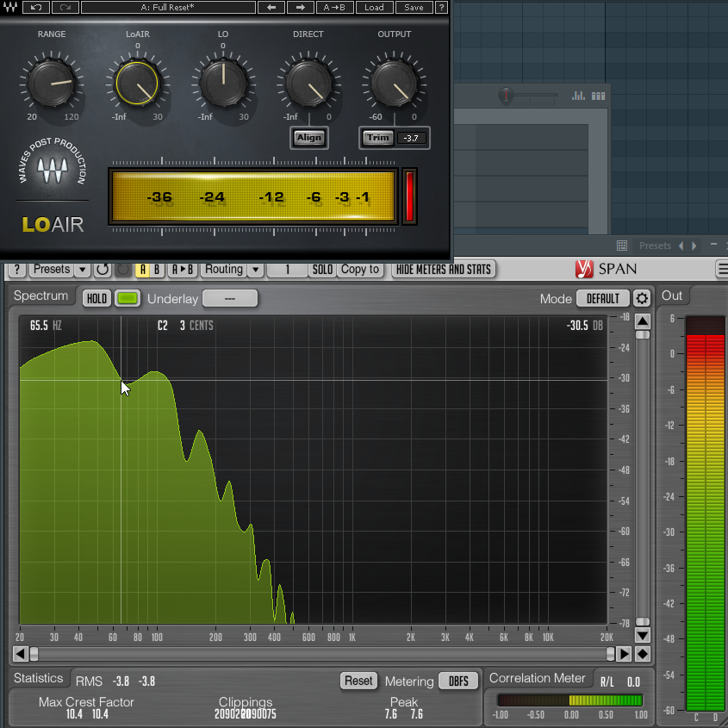Open the Load preset menu in LoAir
This screenshot has height=728, width=728.
(x=374, y=7)
